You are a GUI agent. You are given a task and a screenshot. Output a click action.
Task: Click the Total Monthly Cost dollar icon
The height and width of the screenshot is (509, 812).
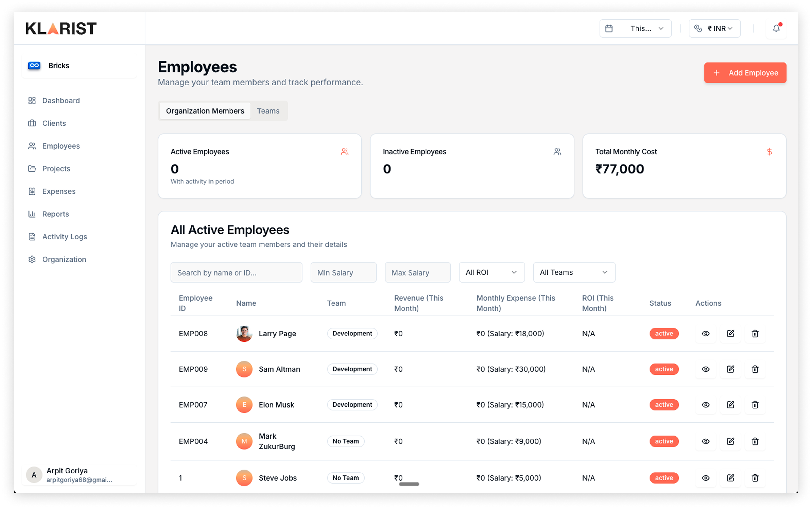769,152
